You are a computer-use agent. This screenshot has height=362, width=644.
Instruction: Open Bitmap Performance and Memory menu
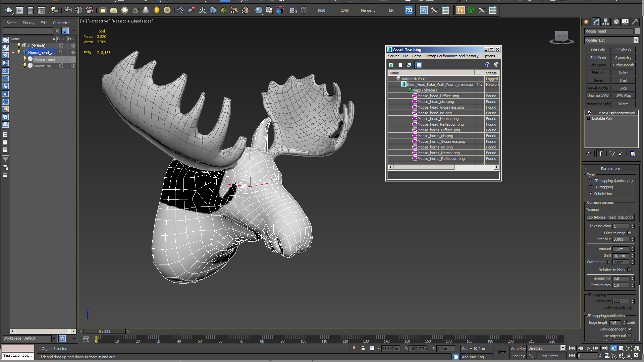click(x=452, y=56)
